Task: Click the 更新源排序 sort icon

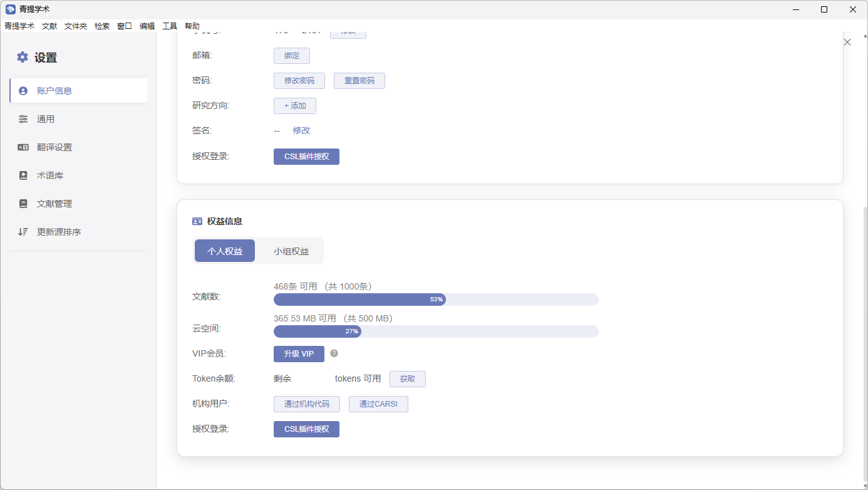Action: coord(23,232)
